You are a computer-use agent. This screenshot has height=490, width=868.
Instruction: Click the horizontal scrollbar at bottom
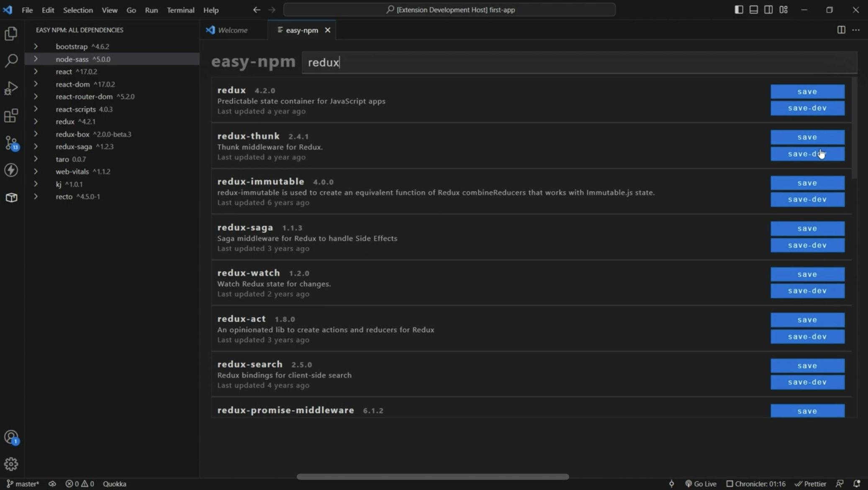point(432,477)
